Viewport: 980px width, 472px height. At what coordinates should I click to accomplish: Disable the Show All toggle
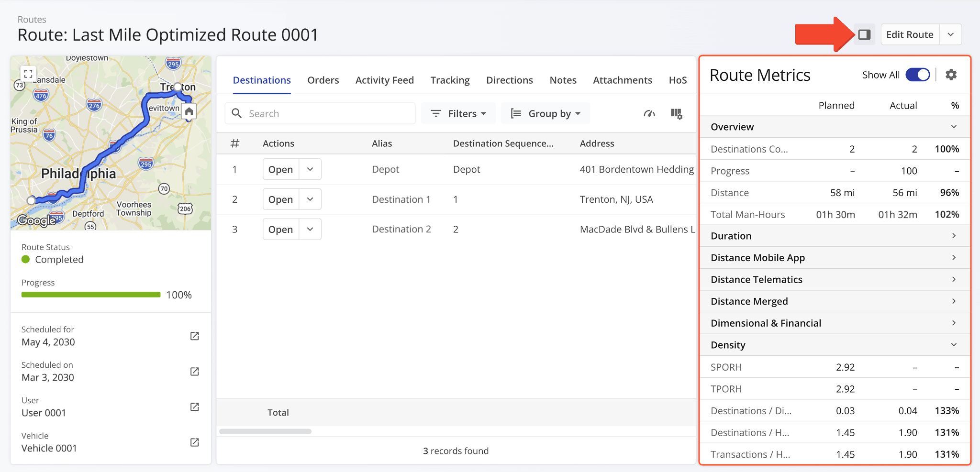point(917,75)
